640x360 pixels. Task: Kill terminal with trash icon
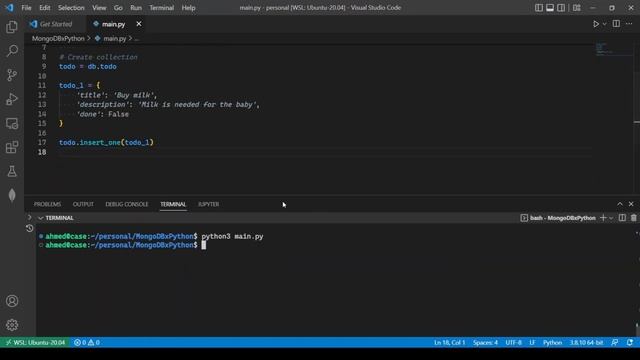tap(633, 218)
